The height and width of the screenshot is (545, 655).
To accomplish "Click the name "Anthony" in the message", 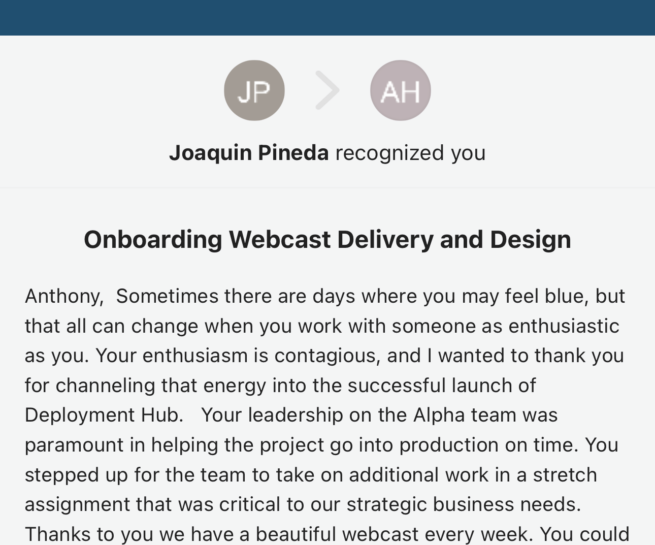I will 58,297.
